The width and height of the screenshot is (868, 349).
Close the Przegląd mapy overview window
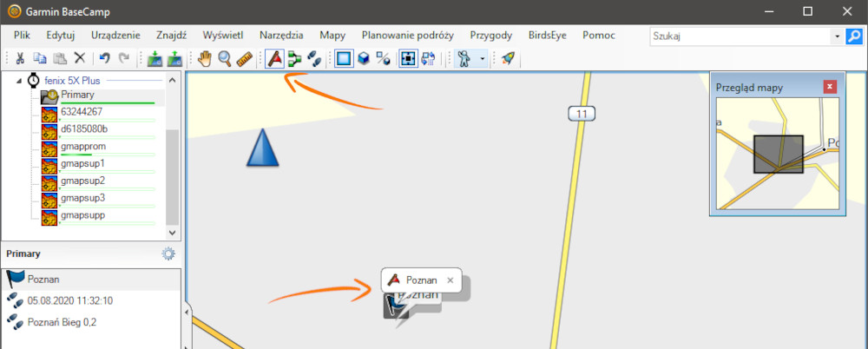[829, 87]
